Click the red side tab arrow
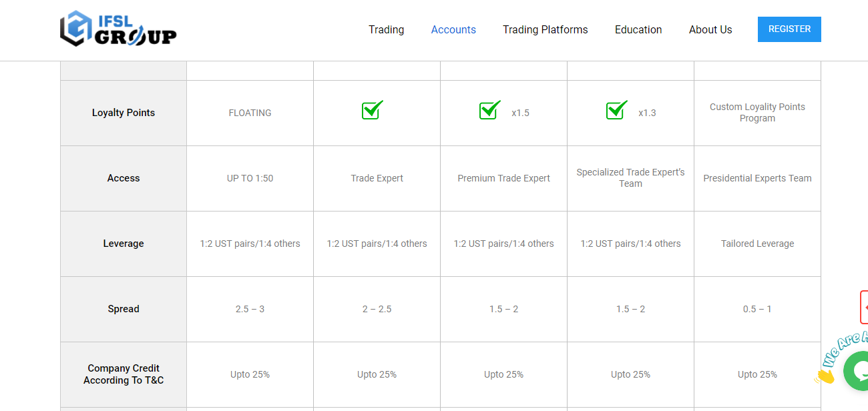This screenshot has height=411, width=868. point(864,307)
